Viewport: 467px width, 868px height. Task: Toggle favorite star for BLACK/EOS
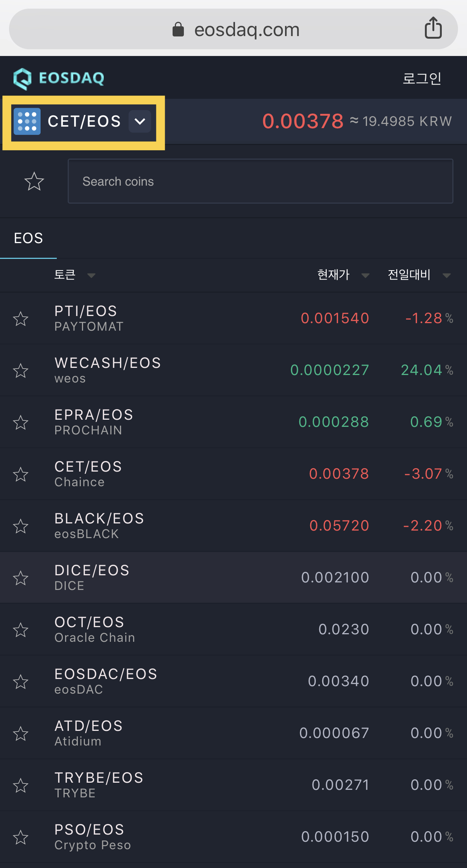[x=21, y=526]
